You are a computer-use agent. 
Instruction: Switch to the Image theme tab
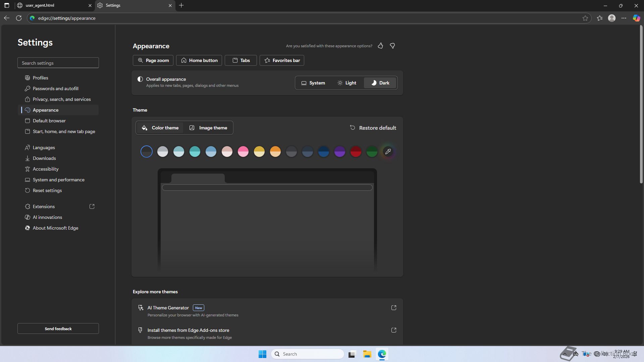click(x=208, y=128)
